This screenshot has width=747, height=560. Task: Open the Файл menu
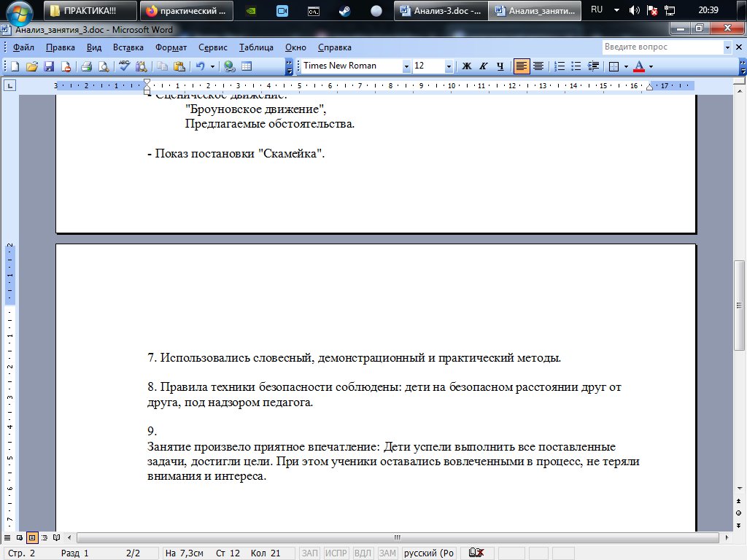[x=23, y=47]
